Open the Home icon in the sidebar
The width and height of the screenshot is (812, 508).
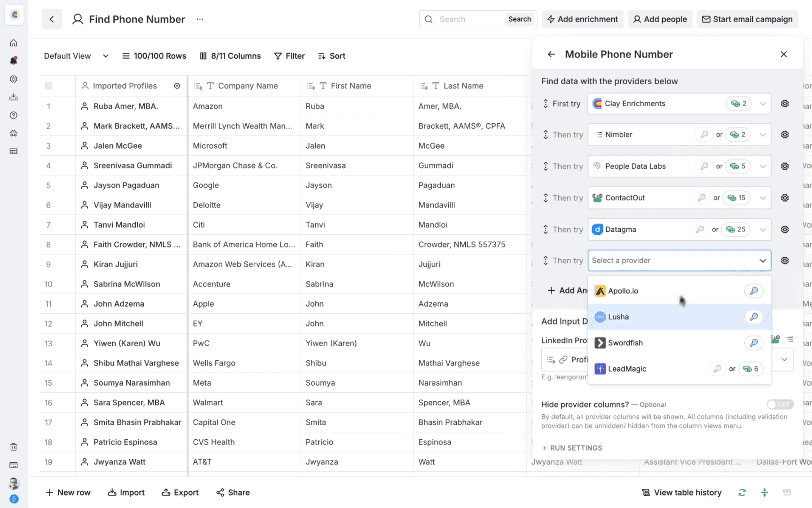point(14,42)
